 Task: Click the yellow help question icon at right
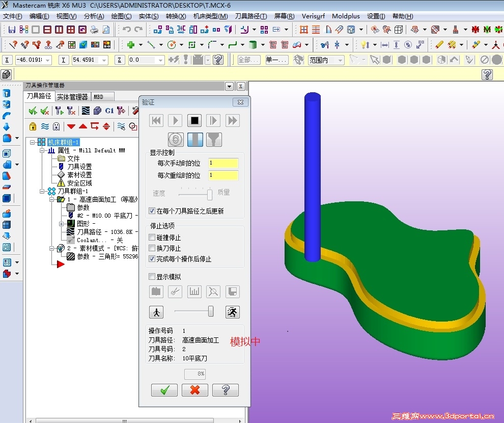coord(487,74)
